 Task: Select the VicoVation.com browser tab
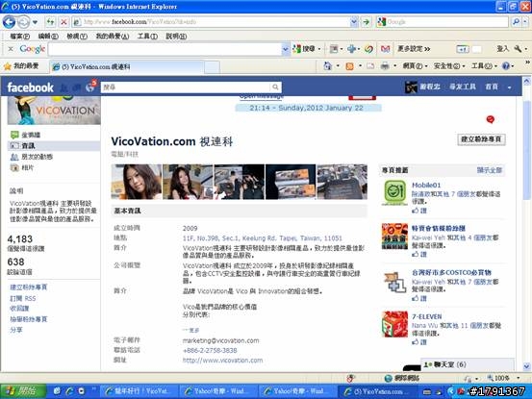pyautogui.click(x=127, y=66)
